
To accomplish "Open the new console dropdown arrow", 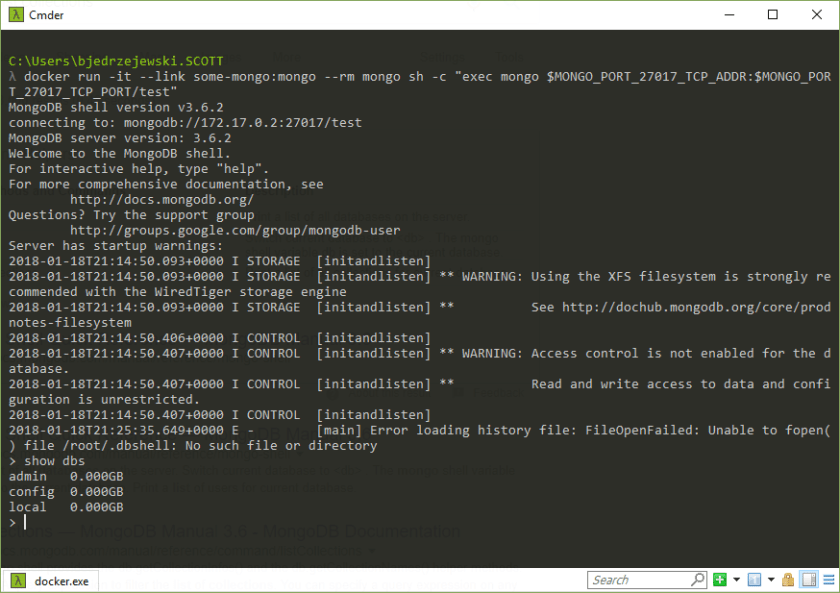I will 737,580.
